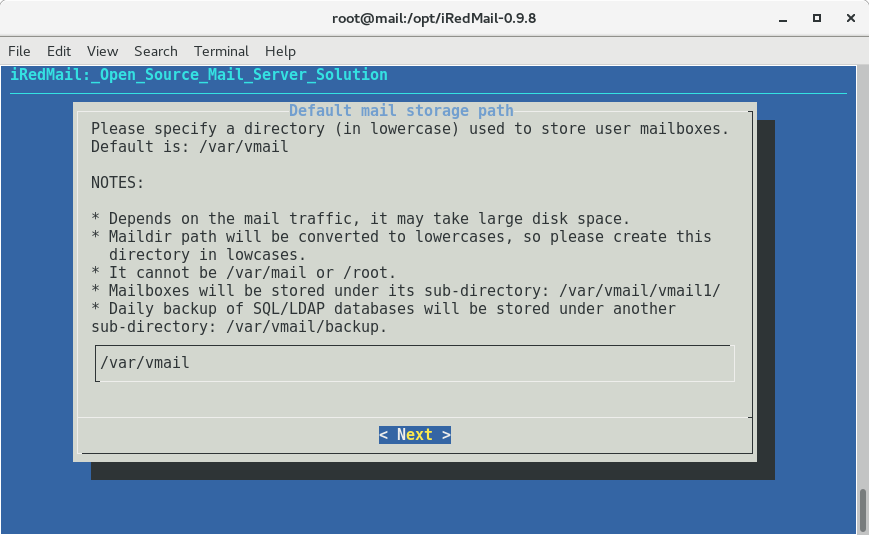This screenshot has width=869, height=535.
Task: Click the 'Default is: /var/vmail' line
Action: (190, 147)
